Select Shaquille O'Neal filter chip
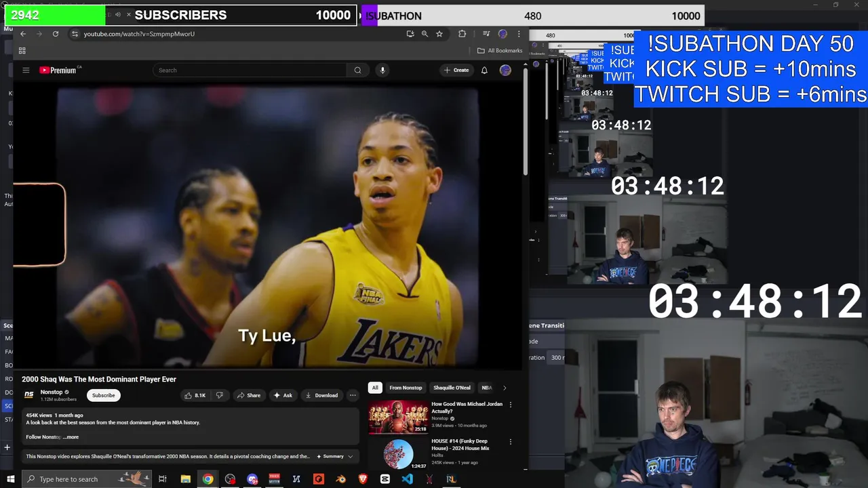 point(452,388)
